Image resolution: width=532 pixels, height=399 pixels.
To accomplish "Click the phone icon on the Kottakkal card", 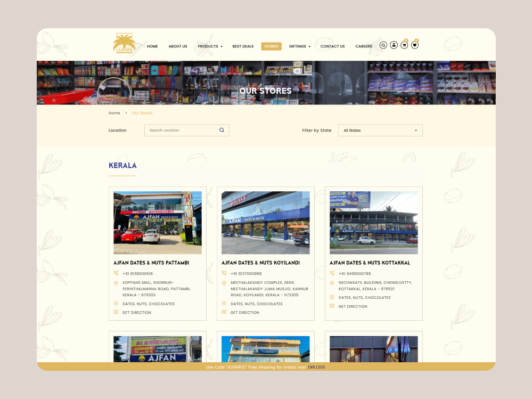I will point(332,273).
